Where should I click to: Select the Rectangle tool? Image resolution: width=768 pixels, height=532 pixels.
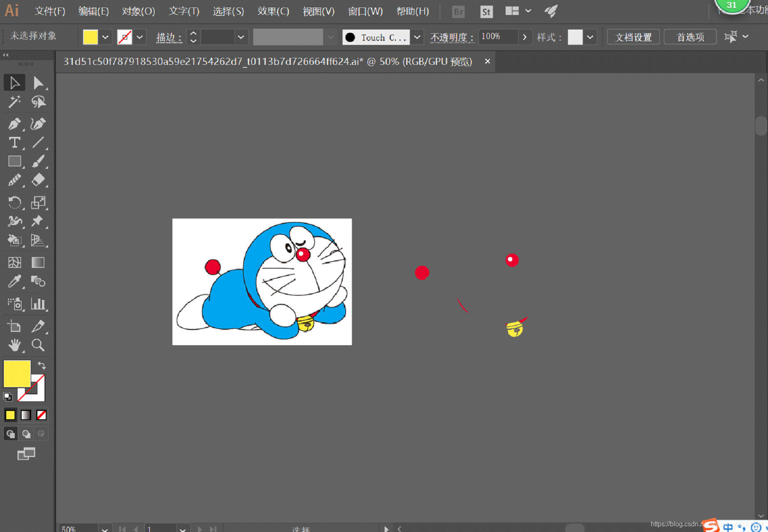(x=15, y=161)
